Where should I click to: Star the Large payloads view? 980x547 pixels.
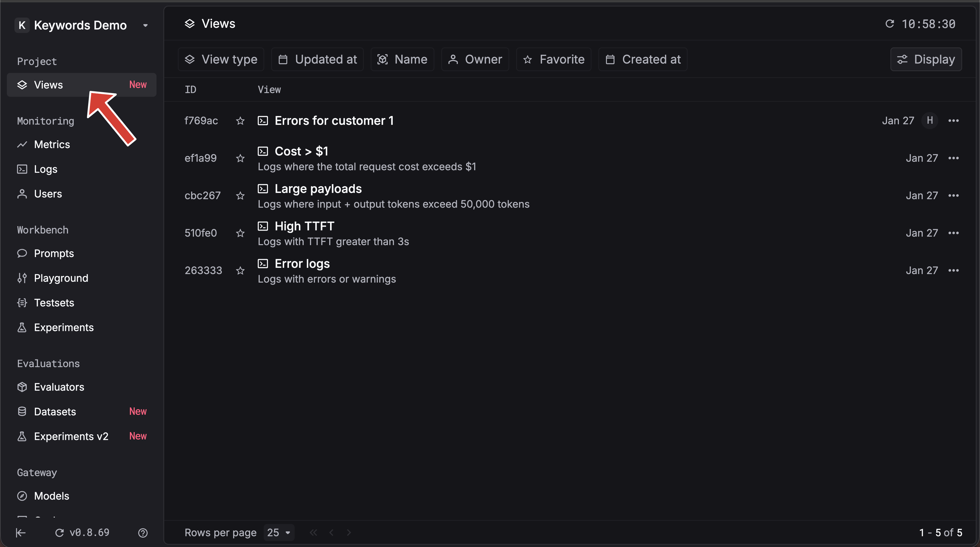pyautogui.click(x=240, y=196)
